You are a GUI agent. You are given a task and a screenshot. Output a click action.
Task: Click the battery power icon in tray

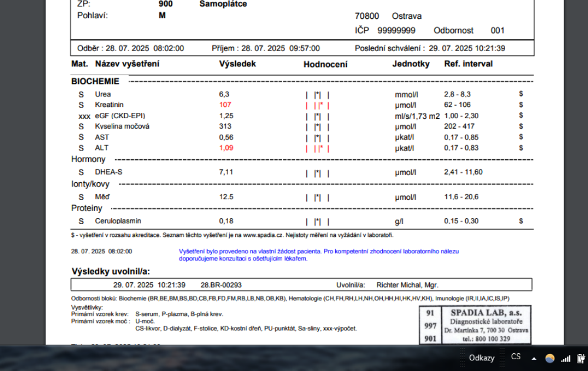(x=581, y=358)
